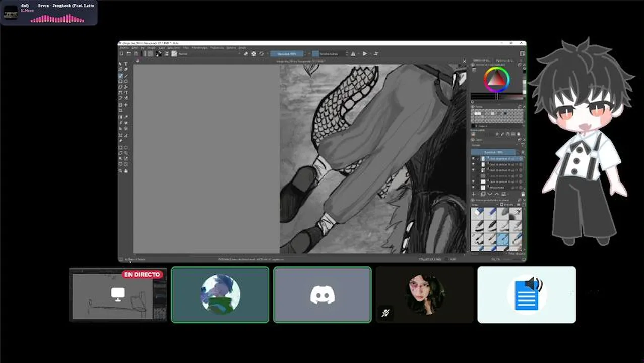Select the Freehand Brush tool
Screen dimensions: 644x363
tap(120, 76)
